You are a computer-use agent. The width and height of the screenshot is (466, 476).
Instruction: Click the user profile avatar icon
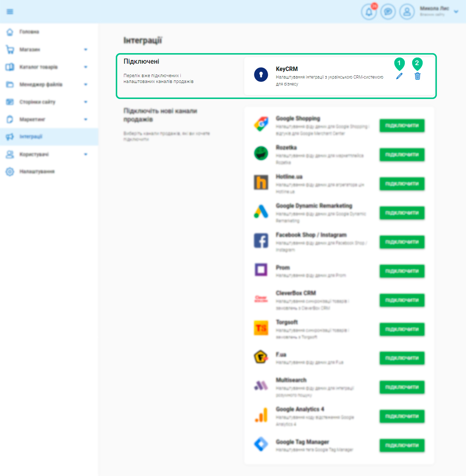[x=407, y=12]
